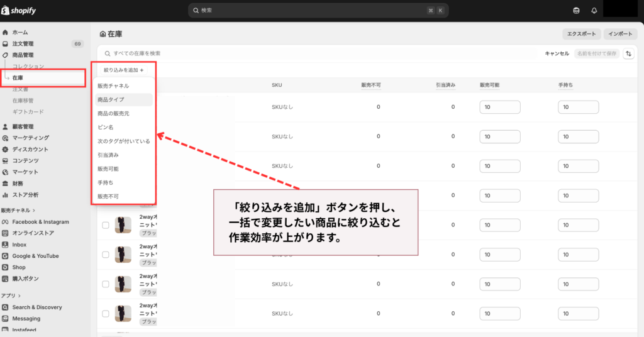This screenshot has height=337, width=644.
Task: Click the thumbnail of the first 2way product
Action: pyautogui.click(x=123, y=225)
